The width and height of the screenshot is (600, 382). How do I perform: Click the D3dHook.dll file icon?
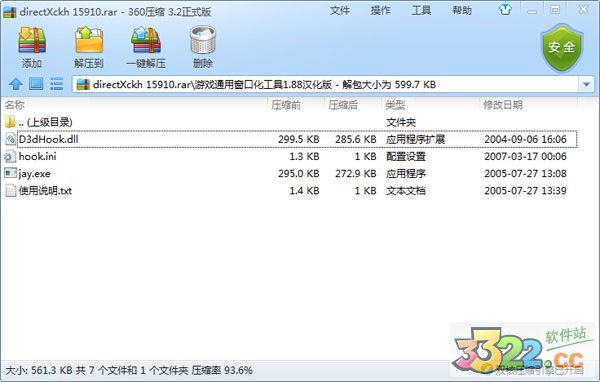pos(11,139)
